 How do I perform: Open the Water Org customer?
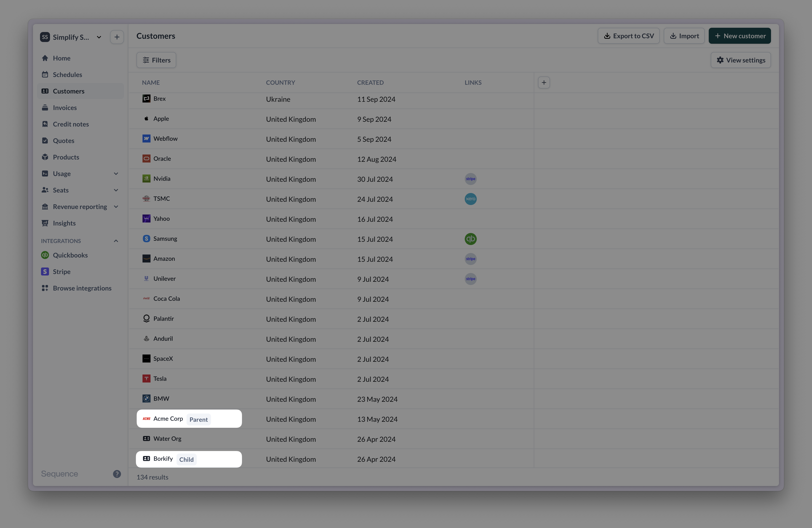(x=167, y=439)
